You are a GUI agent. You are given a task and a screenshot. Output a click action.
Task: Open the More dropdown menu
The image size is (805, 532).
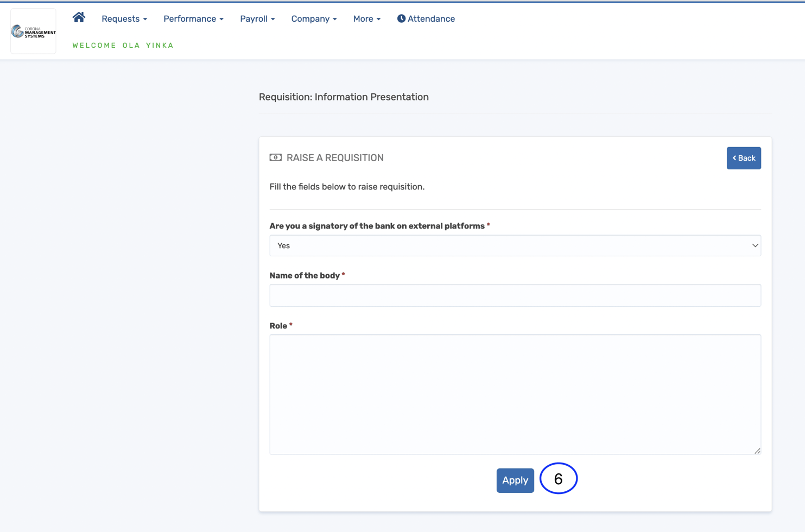pos(367,18)
